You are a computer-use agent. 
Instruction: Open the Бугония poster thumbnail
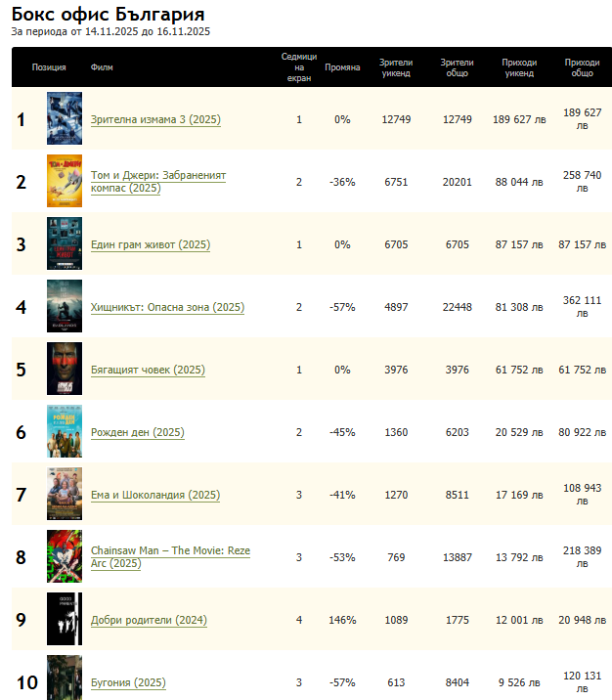click(65, 678)
